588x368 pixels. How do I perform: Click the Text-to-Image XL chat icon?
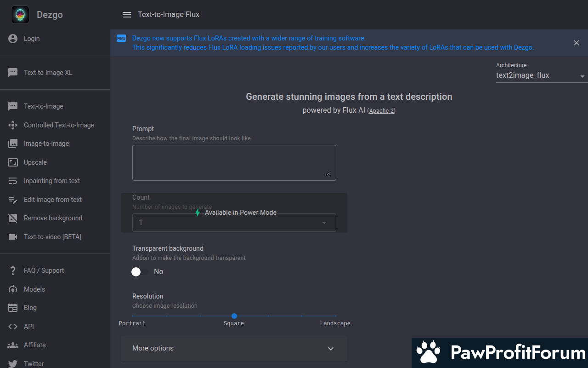point(13,73)
